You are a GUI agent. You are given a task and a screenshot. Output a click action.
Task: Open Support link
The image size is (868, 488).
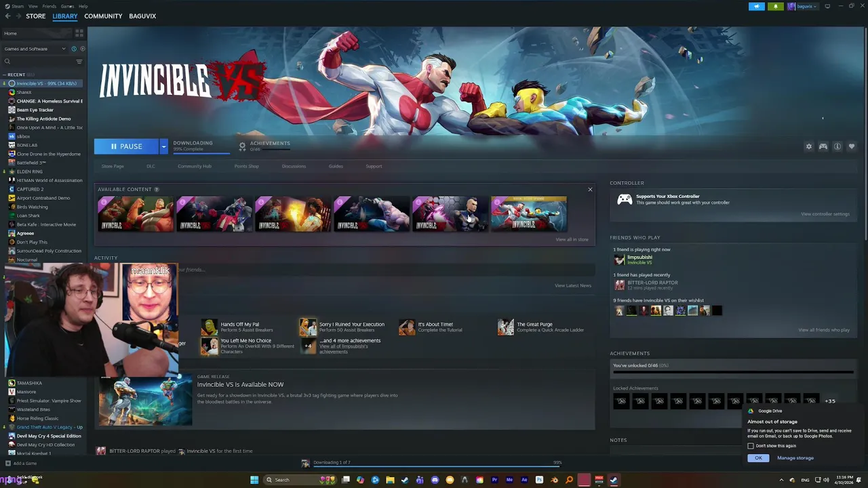(374, 166)
